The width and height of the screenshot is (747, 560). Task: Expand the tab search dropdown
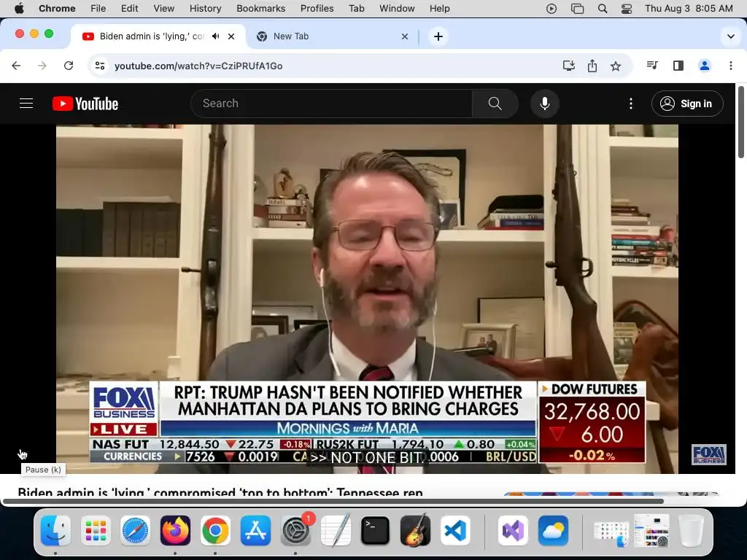coord(730,36)
